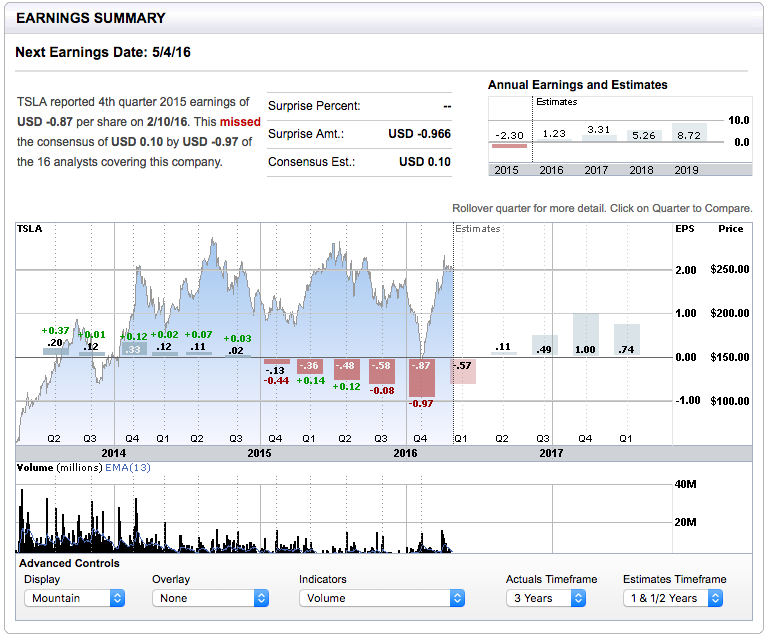Open the Display dropdown set to Mountain

(x=75, y=598)
